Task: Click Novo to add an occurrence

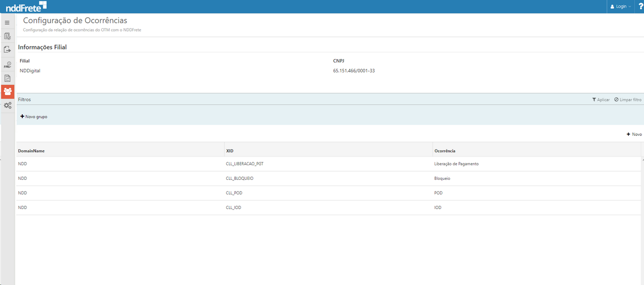Action: [x=634, y=134]
